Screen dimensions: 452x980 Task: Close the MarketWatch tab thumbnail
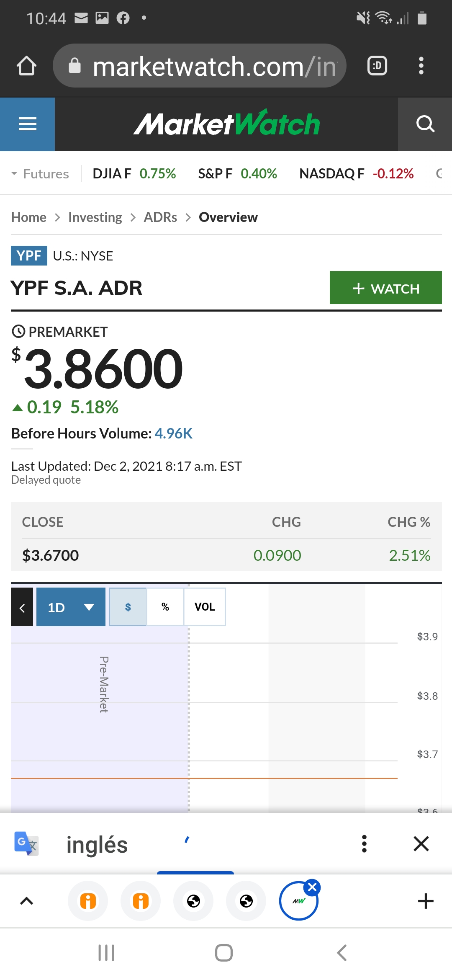[x=312, y=887]
